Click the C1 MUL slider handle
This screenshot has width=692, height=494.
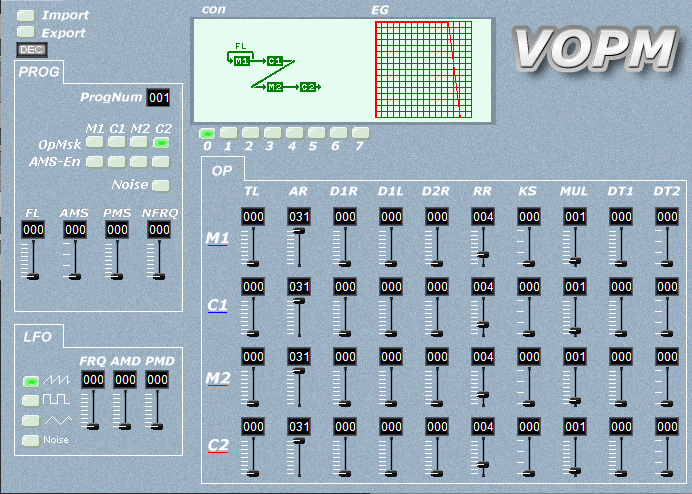[575, 331]
